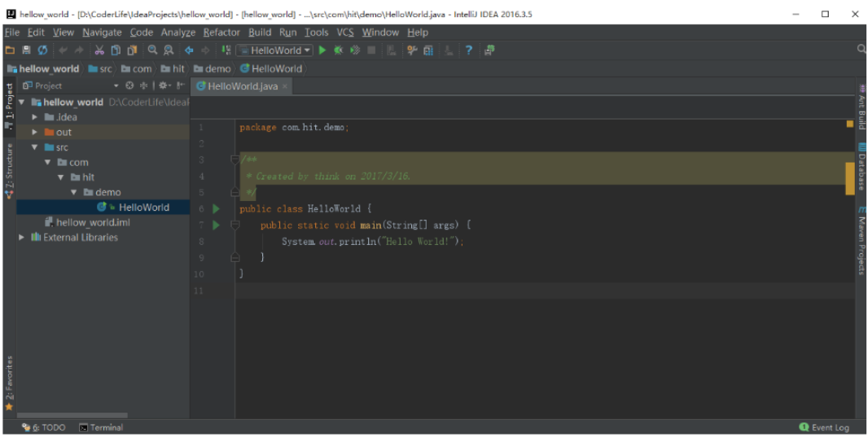Click the Find magnifier icon
Screen dimensions: 868x437
click(152, 50)
